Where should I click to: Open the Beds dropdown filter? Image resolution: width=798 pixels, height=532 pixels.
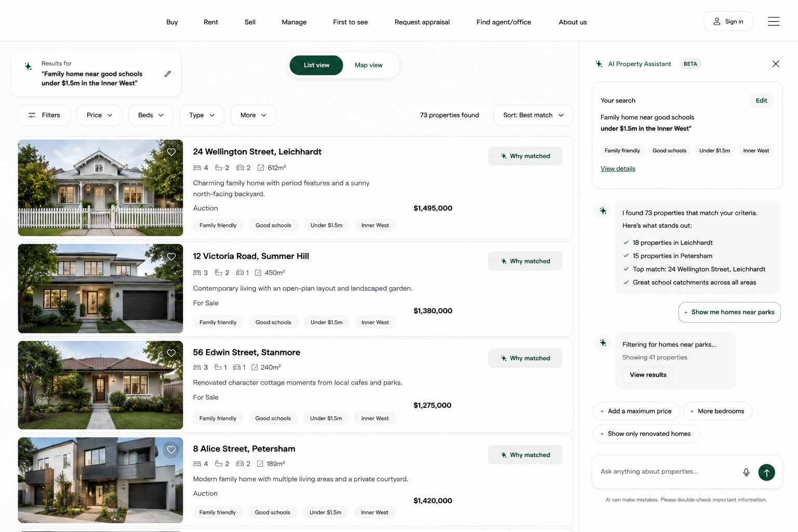[x=151, y=115]
